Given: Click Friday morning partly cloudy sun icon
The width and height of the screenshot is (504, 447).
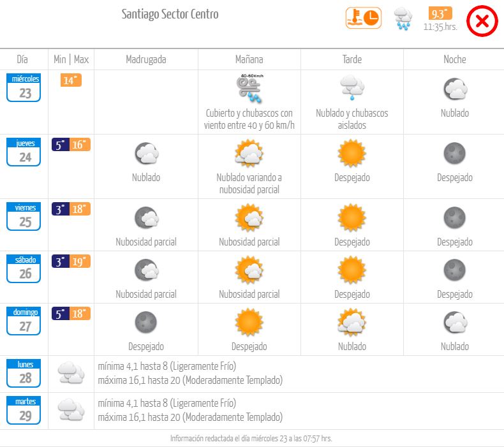Looking at the screenshot, I should coord(249,218).
